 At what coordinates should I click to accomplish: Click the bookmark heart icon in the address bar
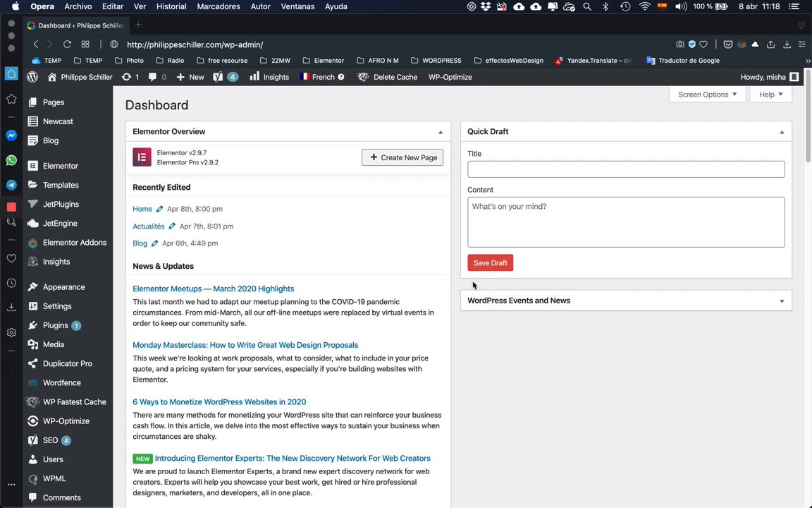click(x=703, y=44)
